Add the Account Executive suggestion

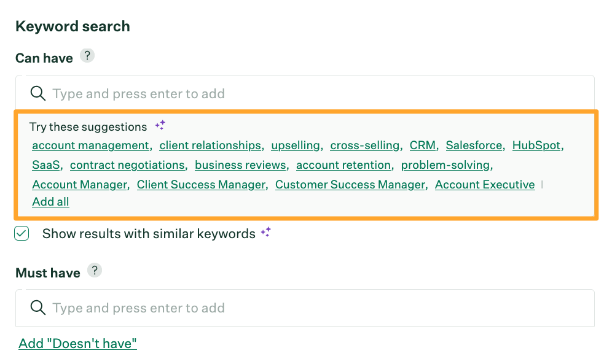click(x=485, y=185)
